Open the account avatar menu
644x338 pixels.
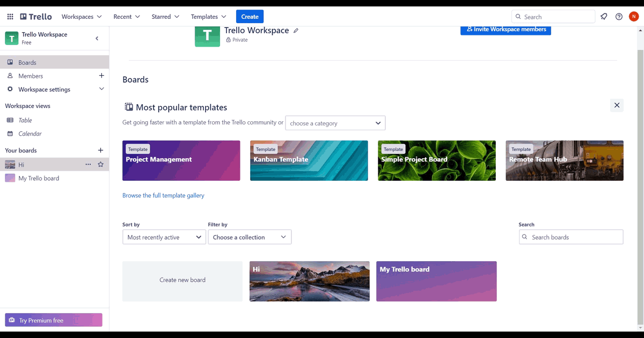click(633, 17)
